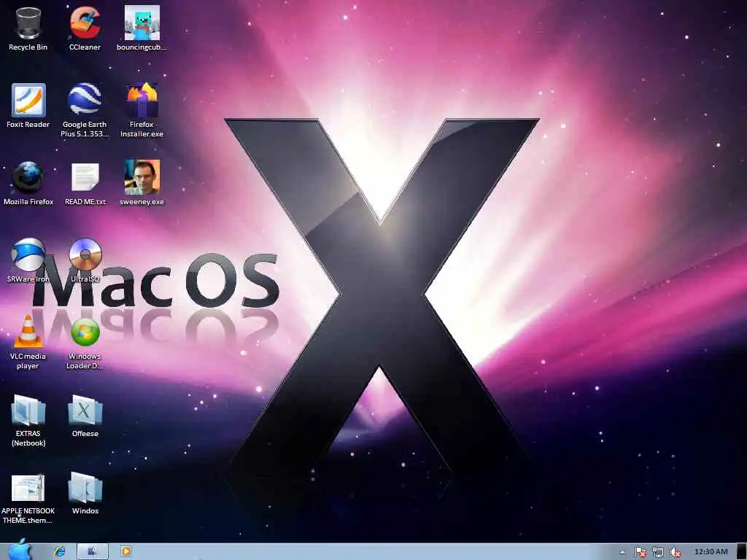Open network status tray icon
Viewport: 747px width, 560px height.
[x=658, y=552]
